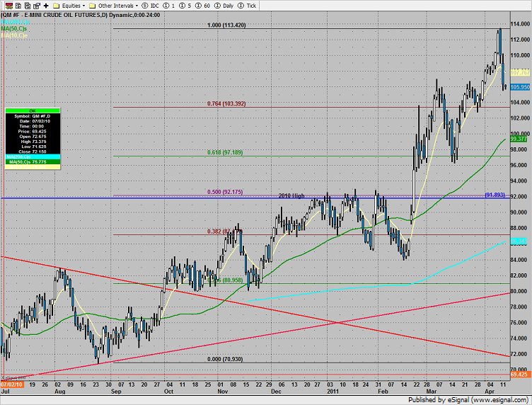
Task: Select the IDC symbol shortcut
Action: (x=151, y=6)
